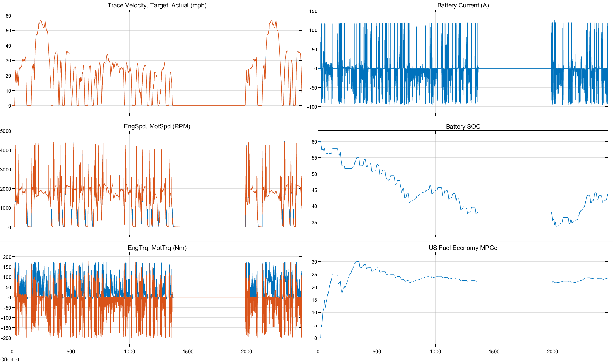Click the Fuel Economy curve peak near 30
The height and width of the screenshot is (364, 615).
tap(357, 262)
